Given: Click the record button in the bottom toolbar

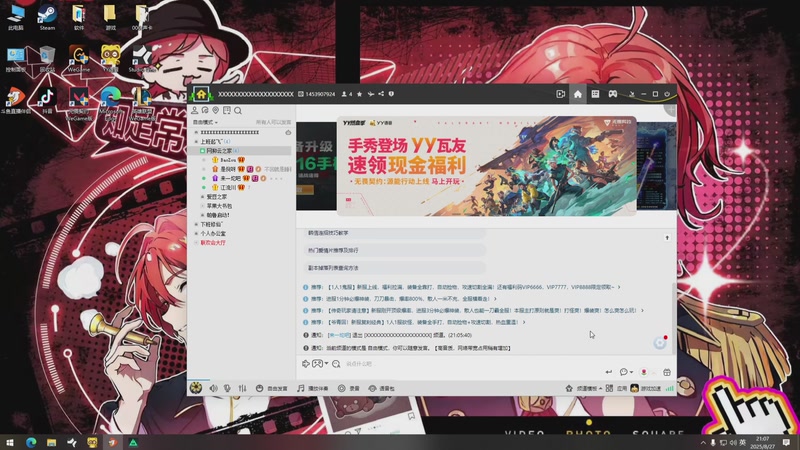Looking at the screenshot, I should tap(348, 388).
